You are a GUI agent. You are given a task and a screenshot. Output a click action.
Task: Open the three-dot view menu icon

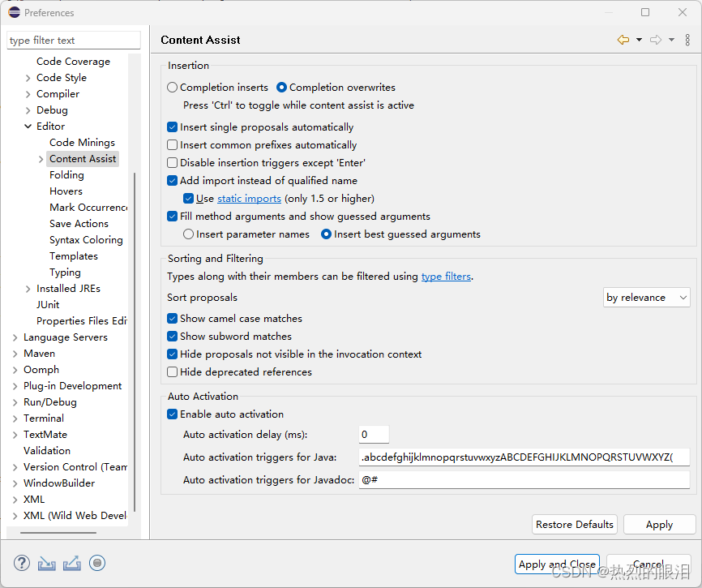coord(687,40)
